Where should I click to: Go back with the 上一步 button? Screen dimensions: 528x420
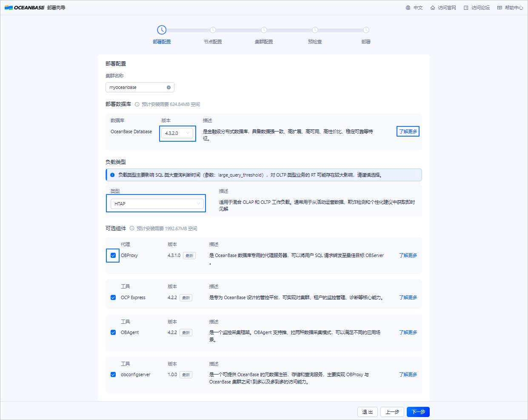point(392,412)
